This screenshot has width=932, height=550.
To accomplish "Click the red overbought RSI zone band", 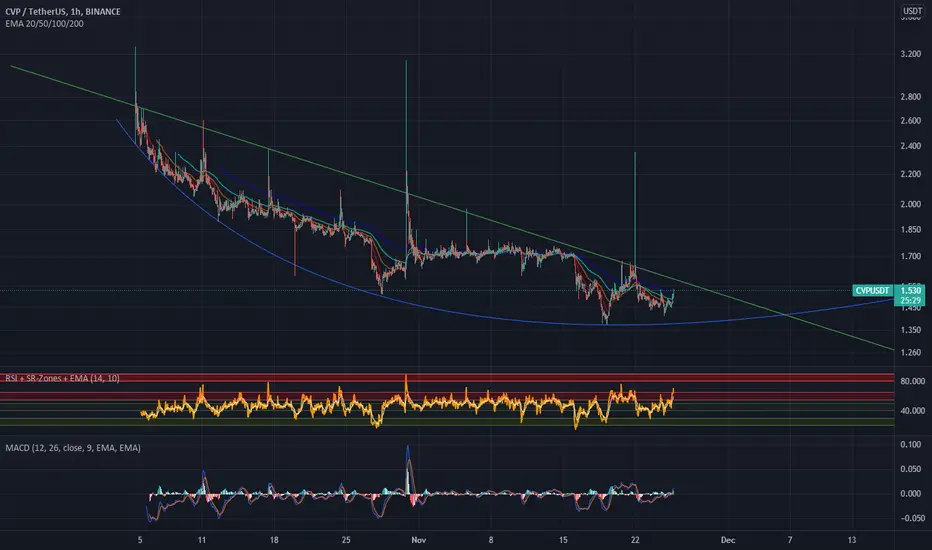I will click(x=446, y=378).
